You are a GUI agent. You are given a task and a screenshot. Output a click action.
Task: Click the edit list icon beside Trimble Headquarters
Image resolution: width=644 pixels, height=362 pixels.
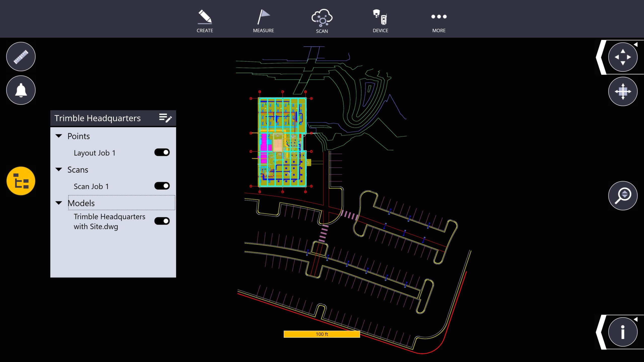(165, 118)
